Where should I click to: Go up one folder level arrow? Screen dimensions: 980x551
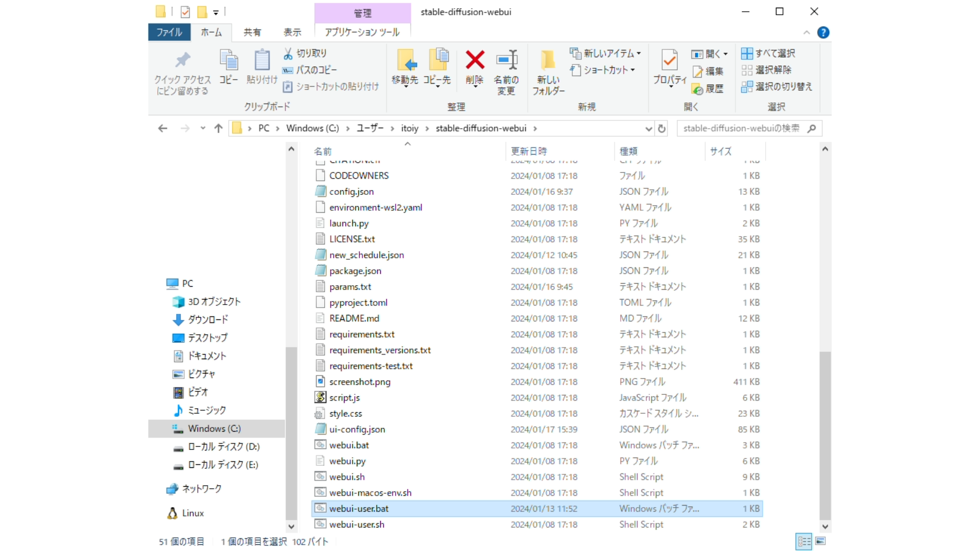click(x=218, y=129)
